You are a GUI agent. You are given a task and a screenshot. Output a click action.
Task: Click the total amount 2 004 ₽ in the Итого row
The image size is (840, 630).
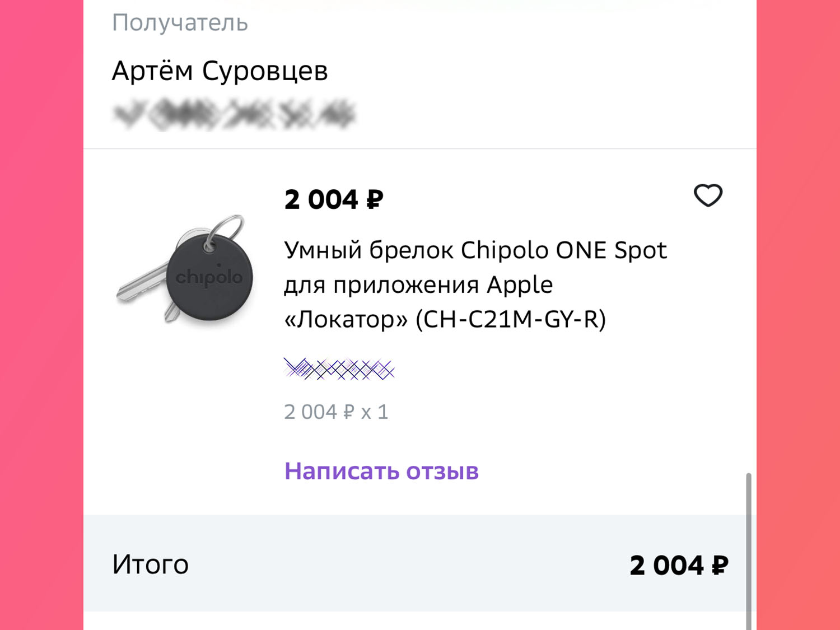point(679,565)
